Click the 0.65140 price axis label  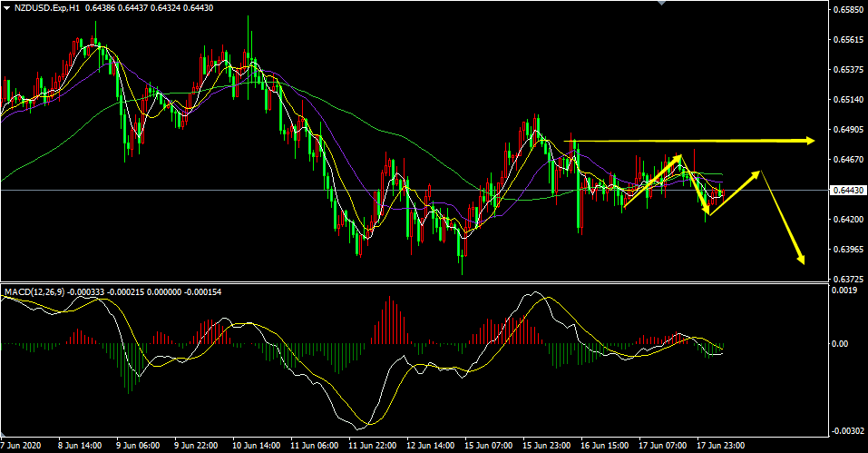coord(846,100)
